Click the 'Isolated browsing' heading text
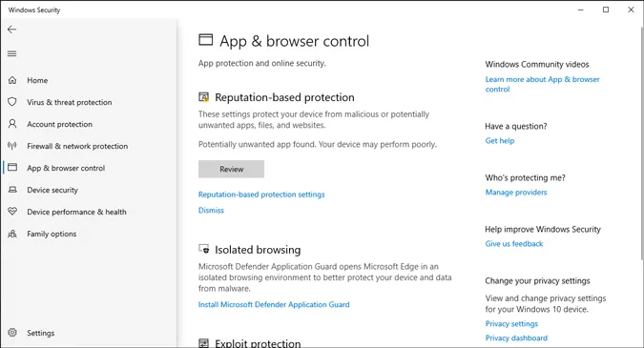 pos(258,250)
